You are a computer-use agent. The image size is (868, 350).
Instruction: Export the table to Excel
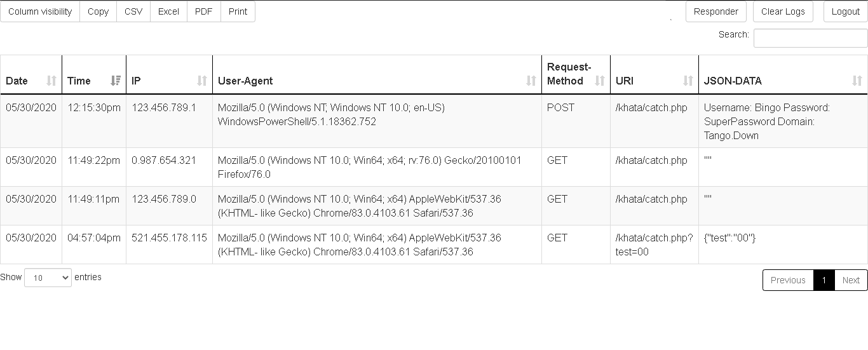click(168, 11)
